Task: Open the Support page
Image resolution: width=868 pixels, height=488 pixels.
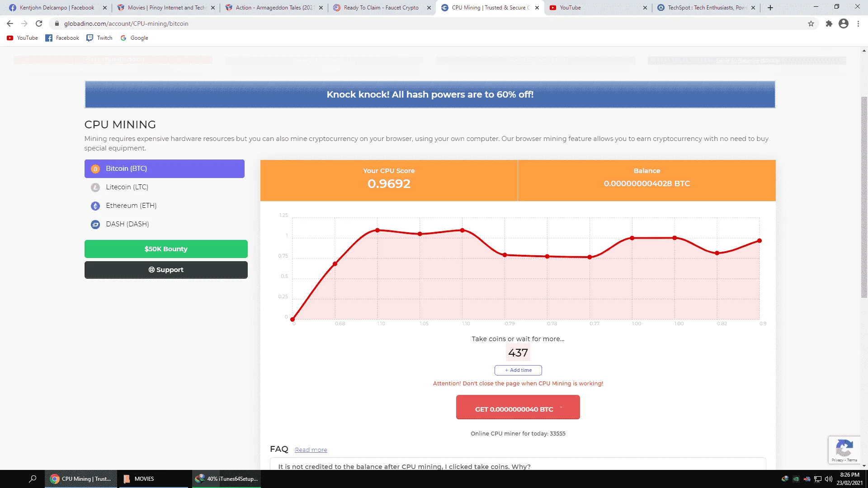Action: click(x=166, y=270)
